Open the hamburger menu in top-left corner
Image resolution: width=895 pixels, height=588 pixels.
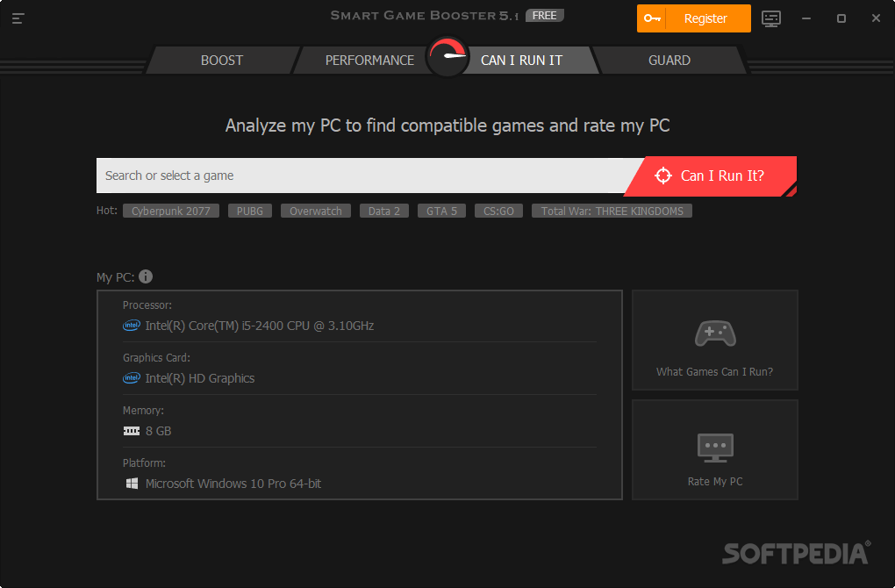tap(18, 18)
